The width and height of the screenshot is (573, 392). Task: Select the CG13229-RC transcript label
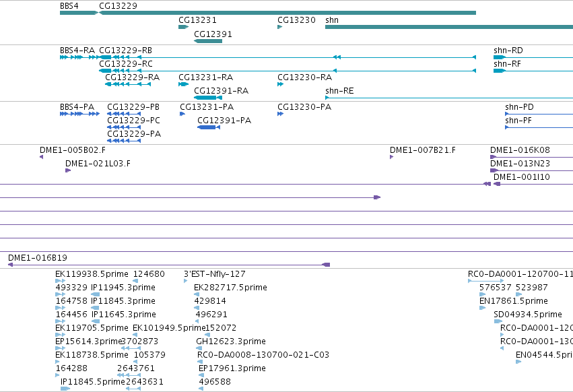pyautogui.click(x=126, y=63)
